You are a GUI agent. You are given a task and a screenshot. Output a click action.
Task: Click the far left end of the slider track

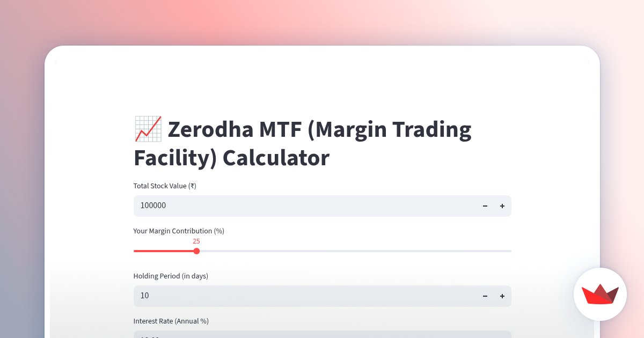click(x=135, y=251)
